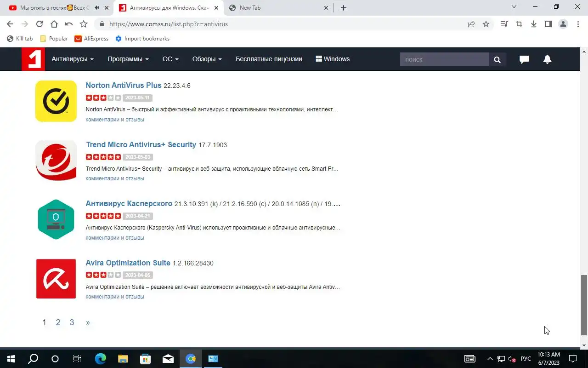Go to page 3 of the list

point(72,322)
